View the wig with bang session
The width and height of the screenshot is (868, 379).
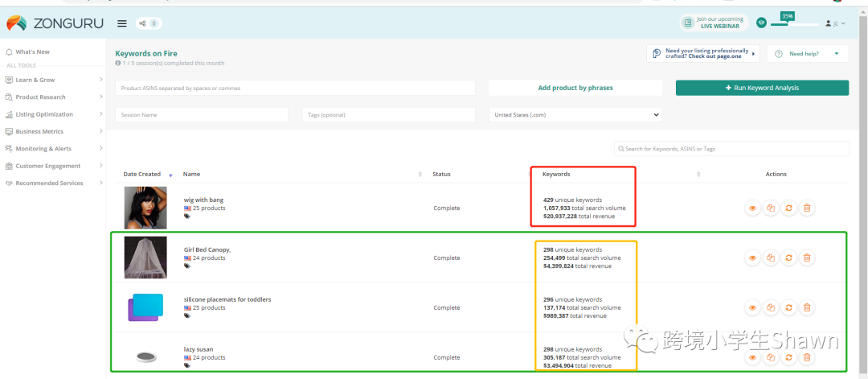tap(752, 208)
